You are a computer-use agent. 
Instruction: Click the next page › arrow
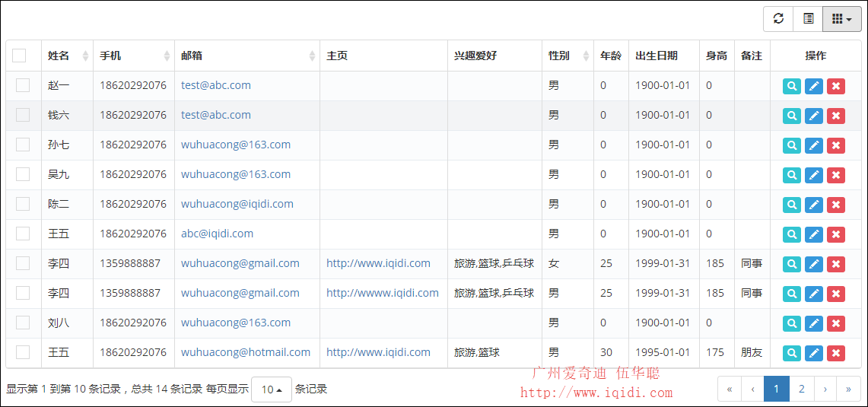(825, 389)
